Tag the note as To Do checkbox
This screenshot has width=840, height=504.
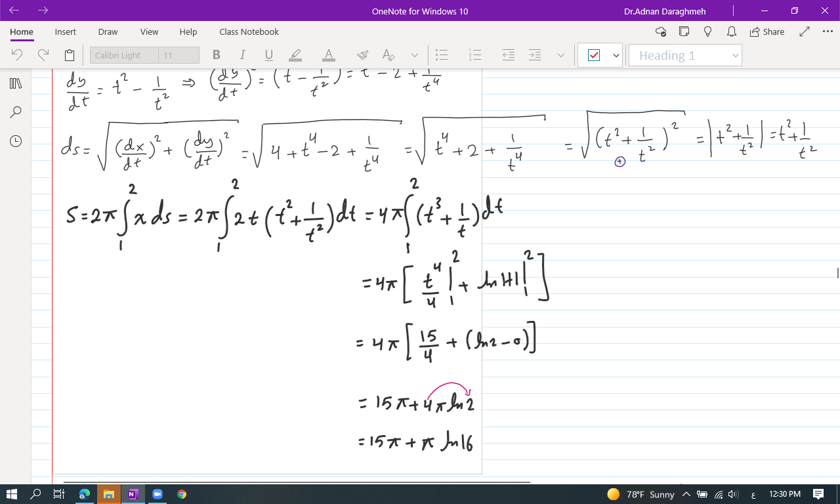[594, 55]
